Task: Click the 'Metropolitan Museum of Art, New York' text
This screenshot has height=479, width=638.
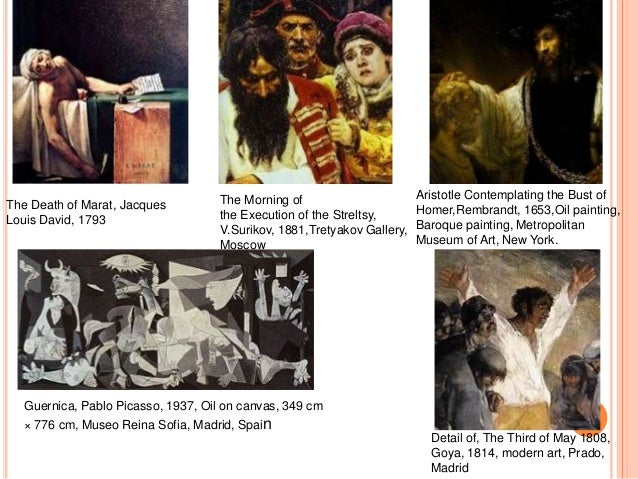Action: coord(500,232)
